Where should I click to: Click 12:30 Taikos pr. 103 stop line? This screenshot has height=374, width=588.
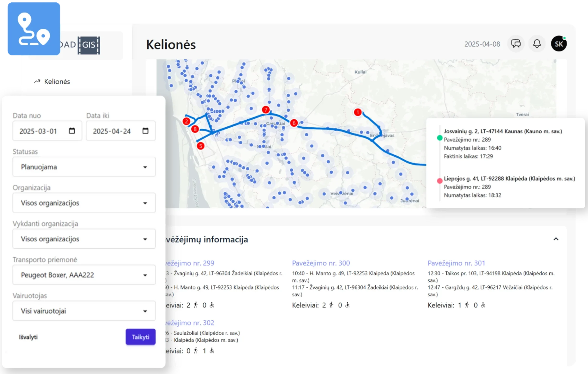[x=491, y=277]
